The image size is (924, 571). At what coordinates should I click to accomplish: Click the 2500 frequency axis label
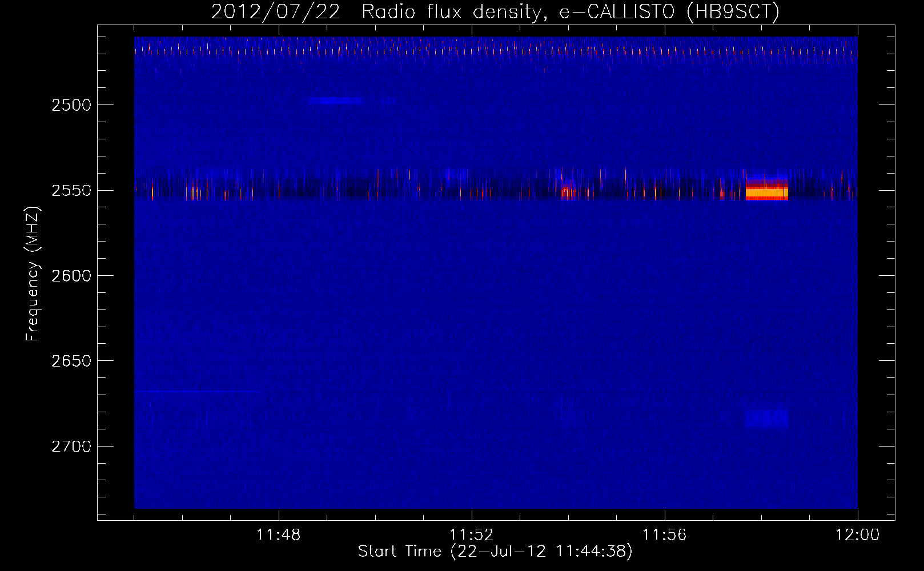(71, 105)
